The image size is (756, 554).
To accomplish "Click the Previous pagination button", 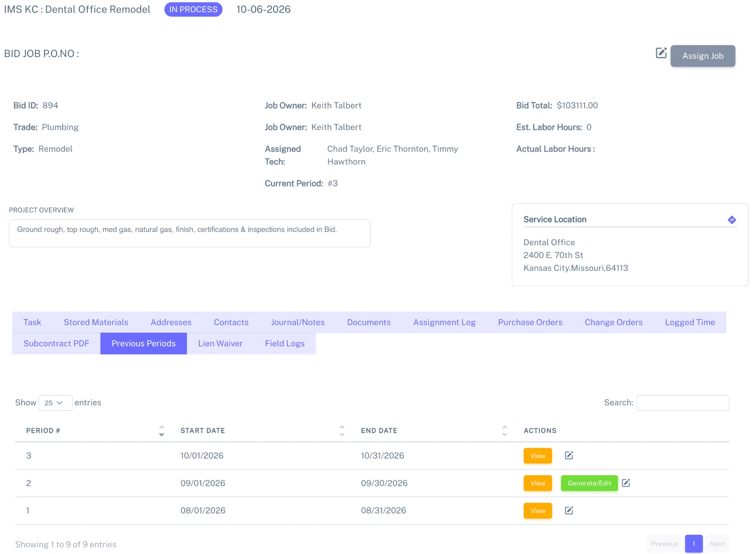I will pyautogui.click(x=664, y=544).
